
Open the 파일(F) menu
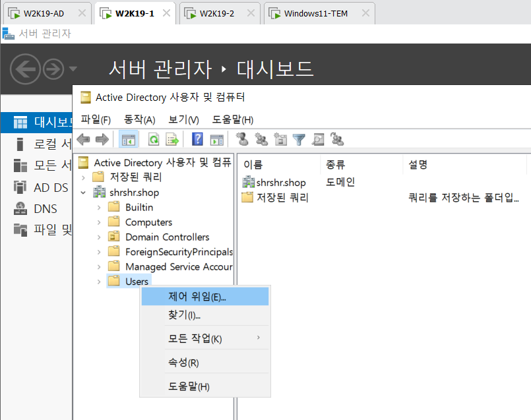click(x=96, y=119)
